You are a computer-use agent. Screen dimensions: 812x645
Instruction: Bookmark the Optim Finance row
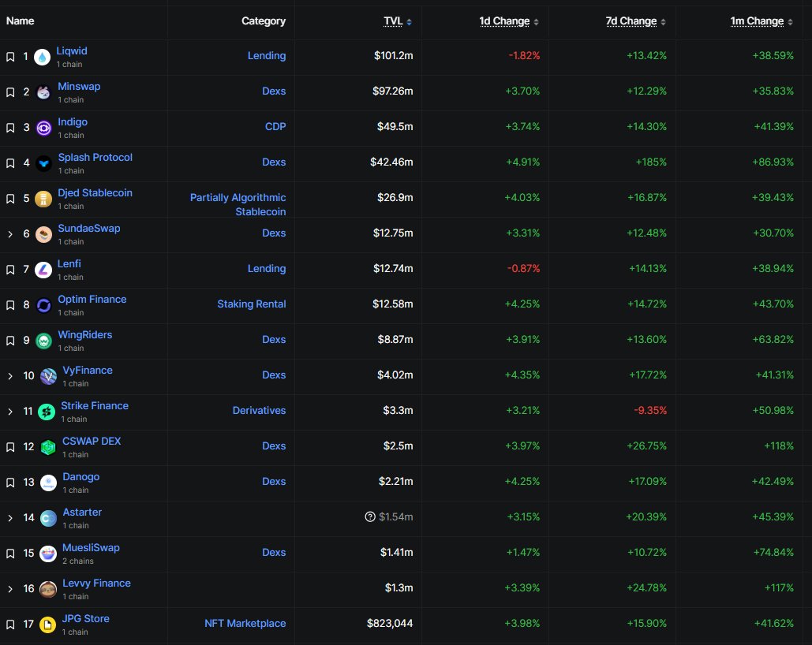click(x=10, y=305)
